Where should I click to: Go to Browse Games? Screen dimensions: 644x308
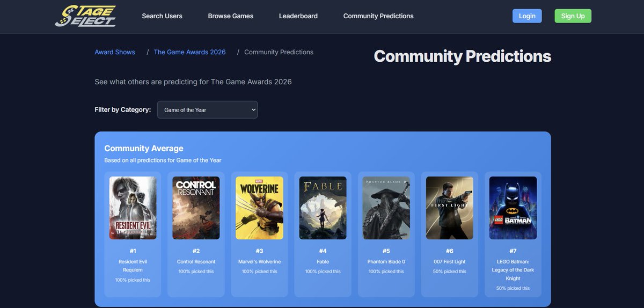[231, 16]
